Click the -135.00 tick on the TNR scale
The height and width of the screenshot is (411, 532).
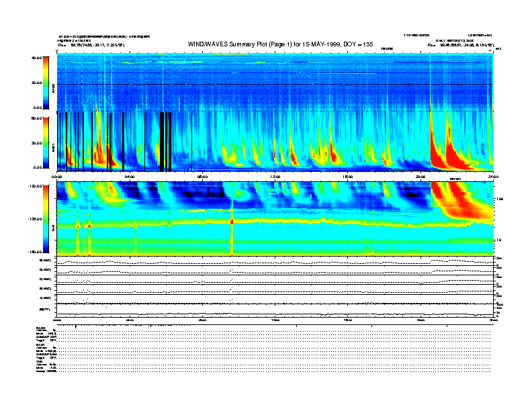click(35, 219)
